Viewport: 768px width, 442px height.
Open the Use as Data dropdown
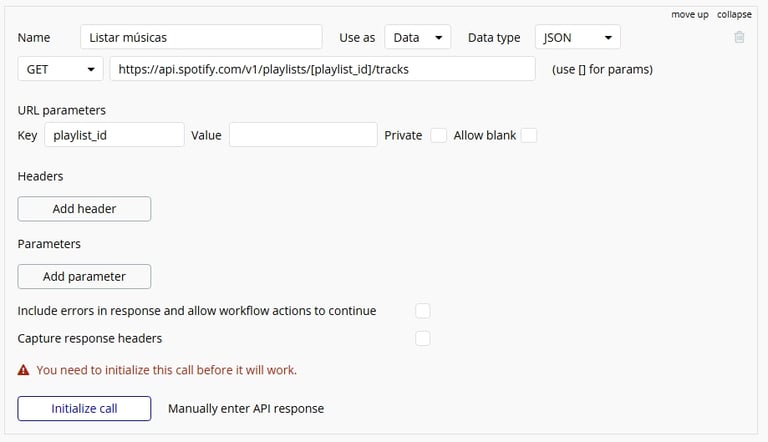[x=417, y=37]
